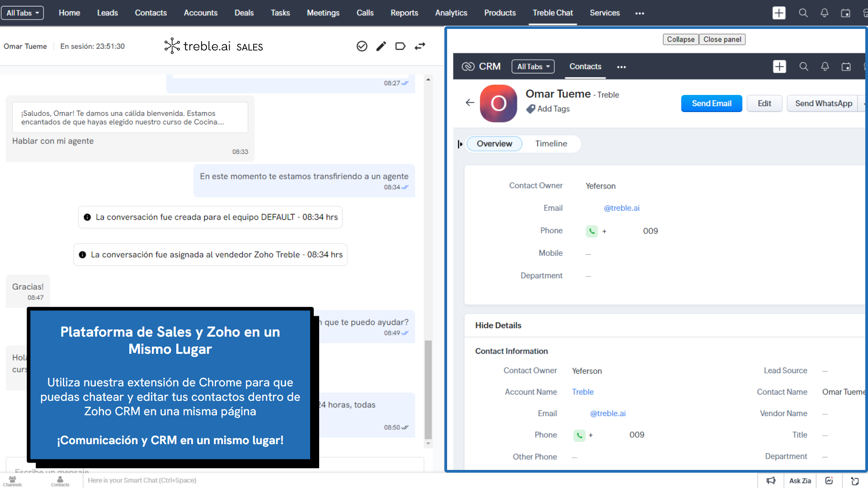Expand more modules ellipsis in top navigation
868x488 pixels.
point(639,13)
